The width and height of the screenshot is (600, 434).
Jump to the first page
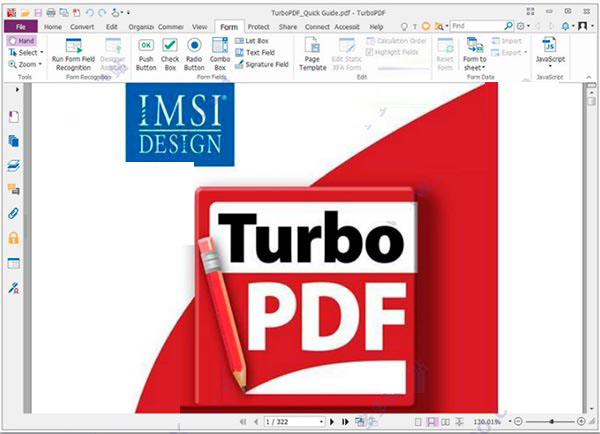243,422
